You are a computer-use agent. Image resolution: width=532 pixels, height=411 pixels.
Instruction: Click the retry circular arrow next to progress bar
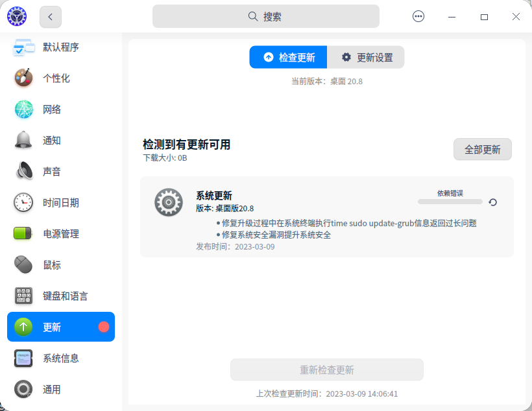coord(492,202)
